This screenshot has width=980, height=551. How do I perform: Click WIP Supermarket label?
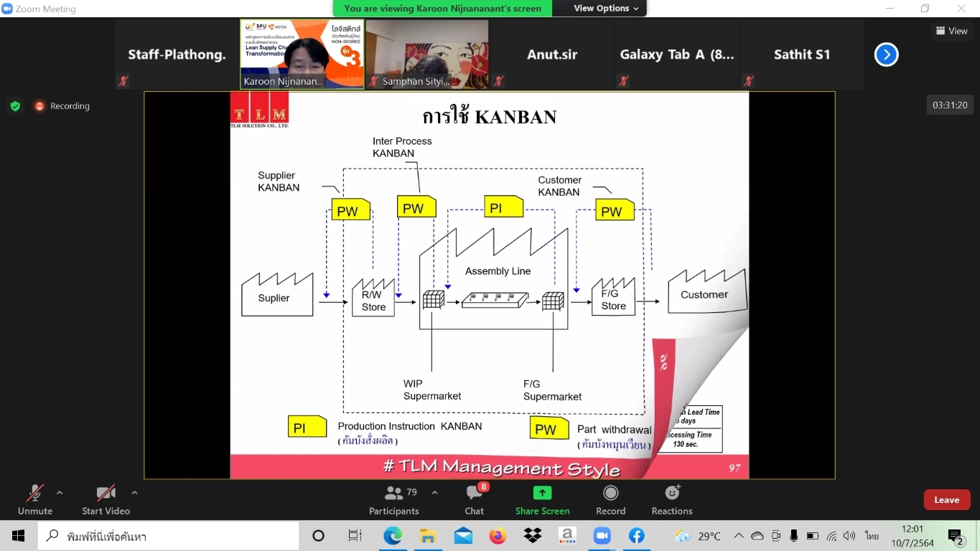[432, 390]
